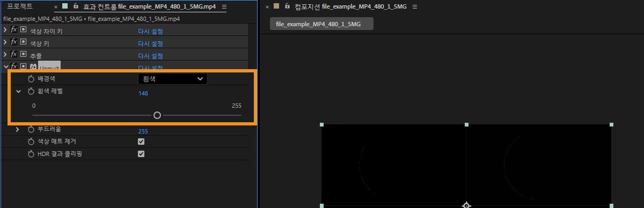The image size is (644, 208).
Task: Click the slider maximum label 255
Action: click(237, 106)
